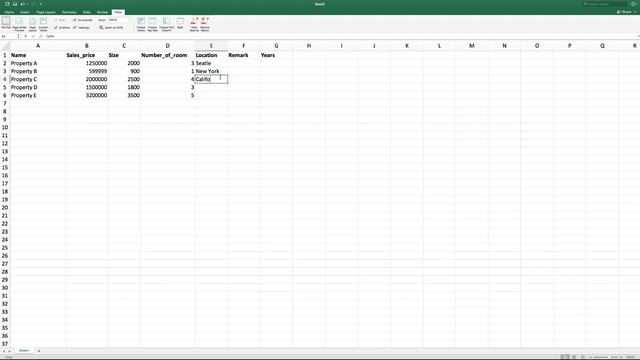Click the feedback smiley icon

634,4
